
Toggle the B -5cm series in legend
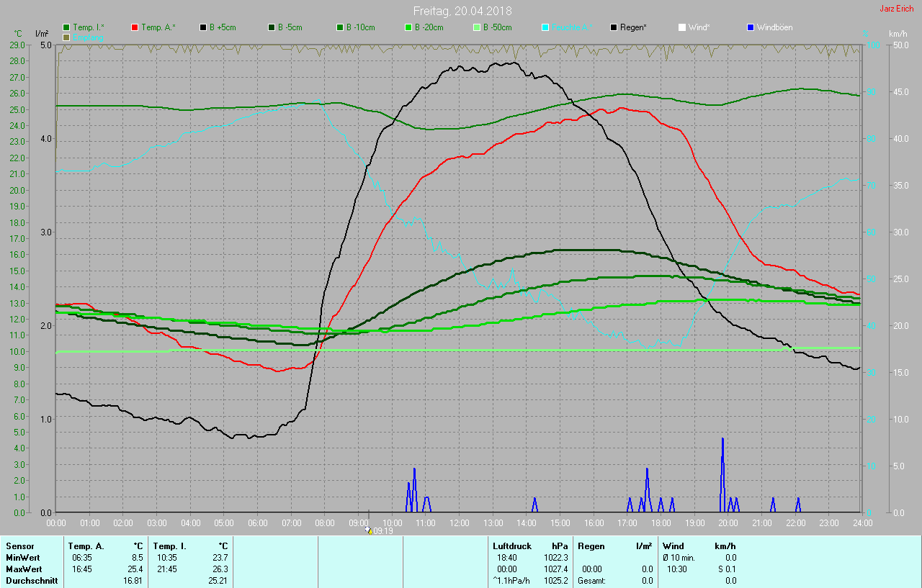[272, 27]
